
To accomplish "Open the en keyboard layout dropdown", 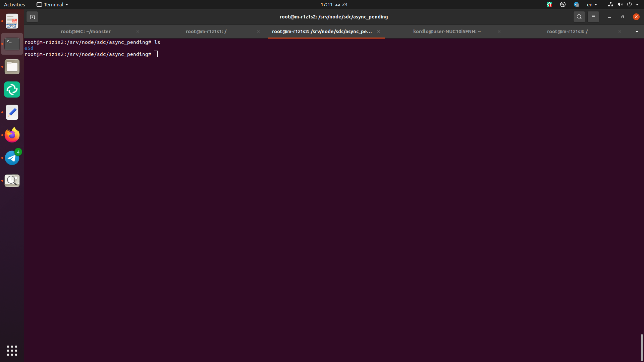I will click(592, 4).
